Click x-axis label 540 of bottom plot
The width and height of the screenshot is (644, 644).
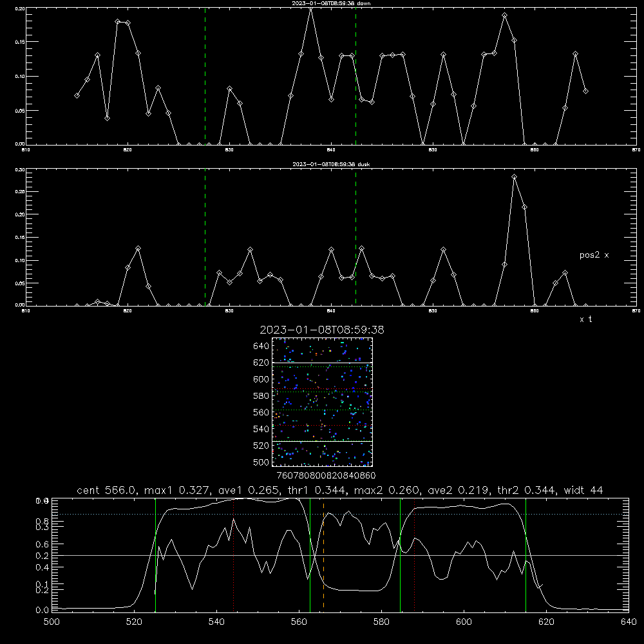coord(216,622)
